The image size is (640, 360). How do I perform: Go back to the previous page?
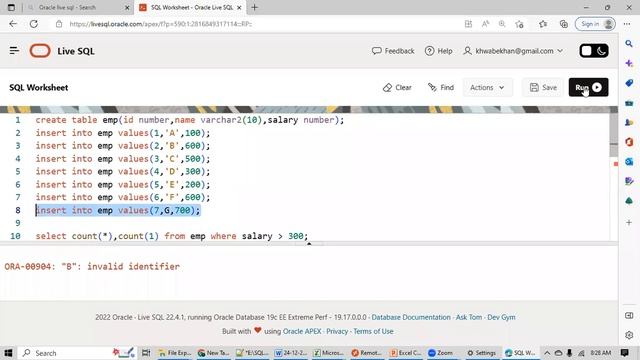(13, 24)
